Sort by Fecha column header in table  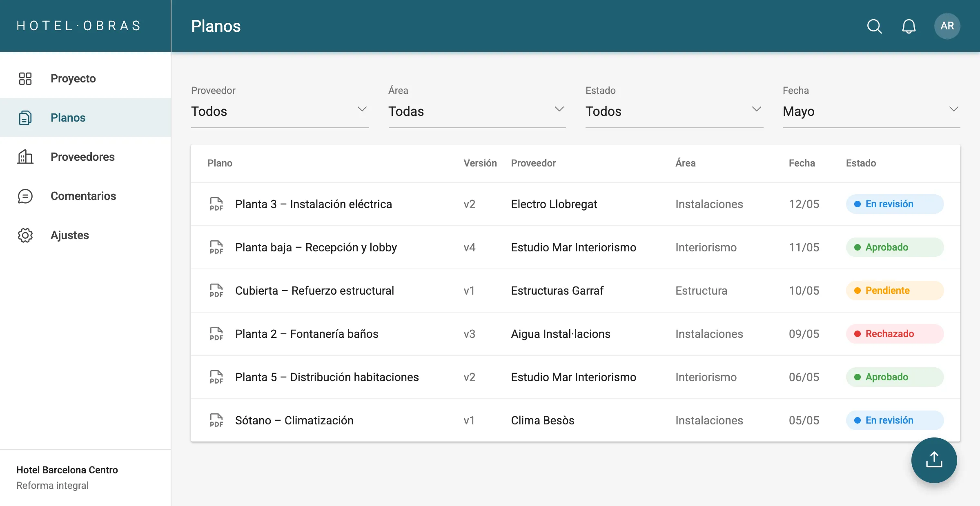point(802,163)
